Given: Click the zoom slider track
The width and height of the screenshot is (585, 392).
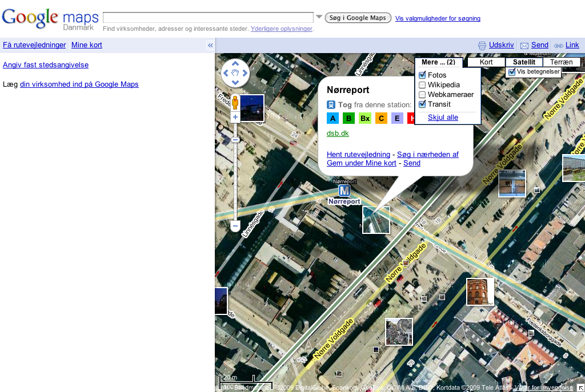Looking at the screenshot, I should click(235, 177).
